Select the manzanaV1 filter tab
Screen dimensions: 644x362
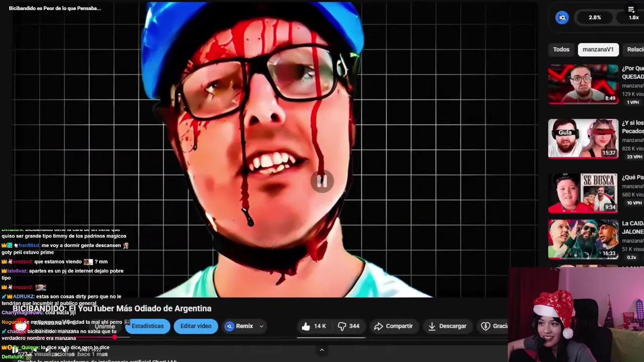pyautogui.click(x=598, y=49)
